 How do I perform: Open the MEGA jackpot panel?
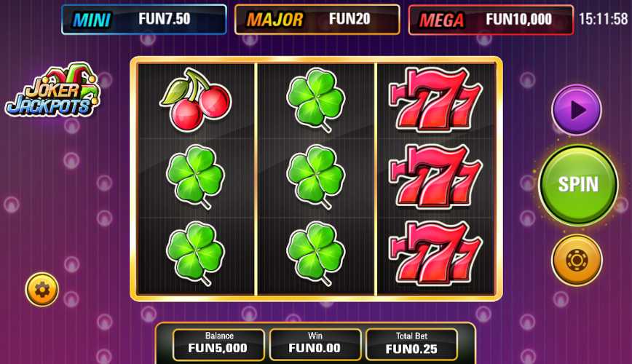pos(491,20)
